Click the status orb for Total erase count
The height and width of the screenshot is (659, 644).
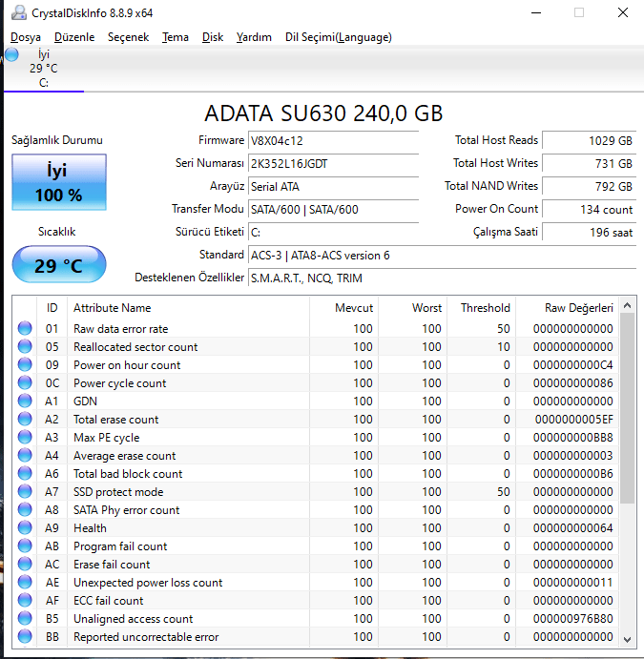[25, 419]
